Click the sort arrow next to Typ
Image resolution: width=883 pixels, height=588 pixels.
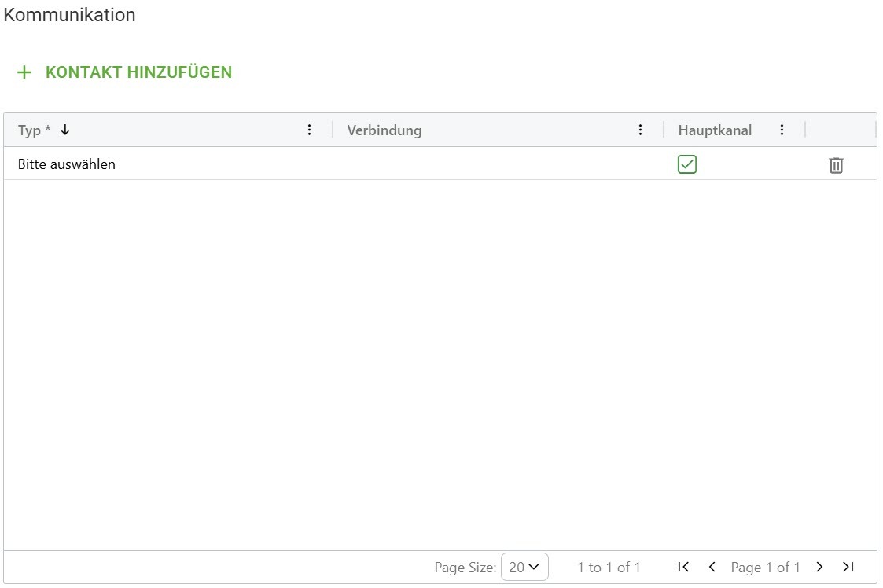pos(64,130)
